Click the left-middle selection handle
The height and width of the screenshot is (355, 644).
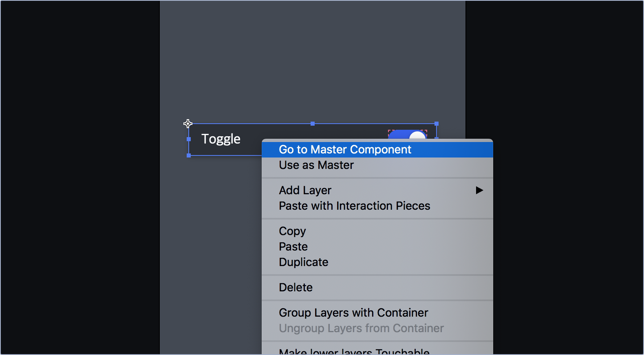tap(189, 139)
